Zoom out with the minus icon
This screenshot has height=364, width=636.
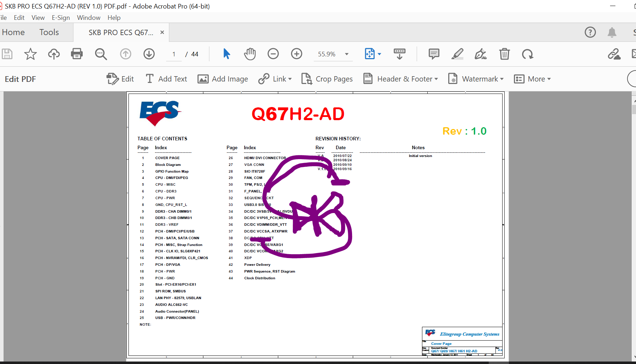point(273,54)
